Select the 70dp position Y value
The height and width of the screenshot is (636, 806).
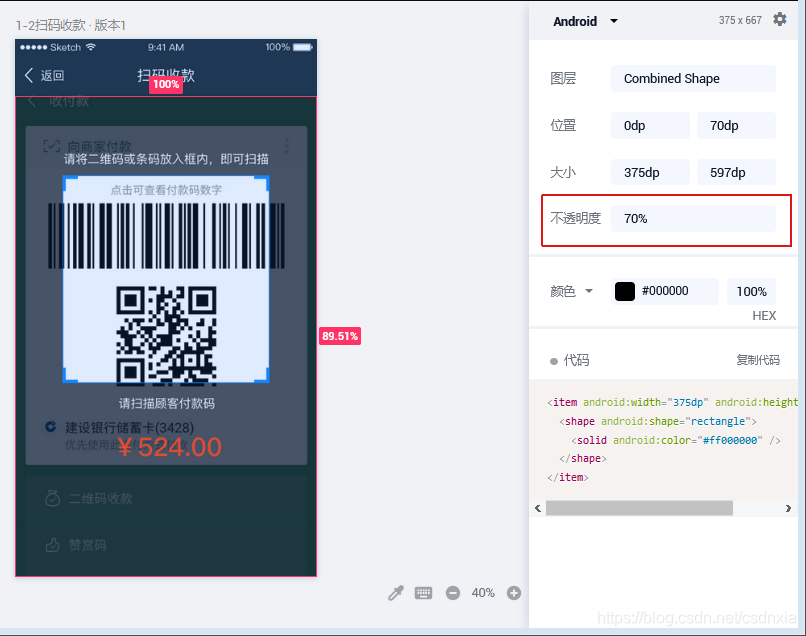coord(736,125)
